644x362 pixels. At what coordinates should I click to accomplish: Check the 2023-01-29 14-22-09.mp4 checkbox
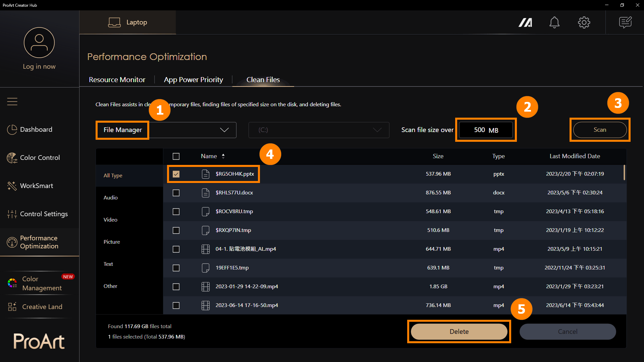(176, 287)
